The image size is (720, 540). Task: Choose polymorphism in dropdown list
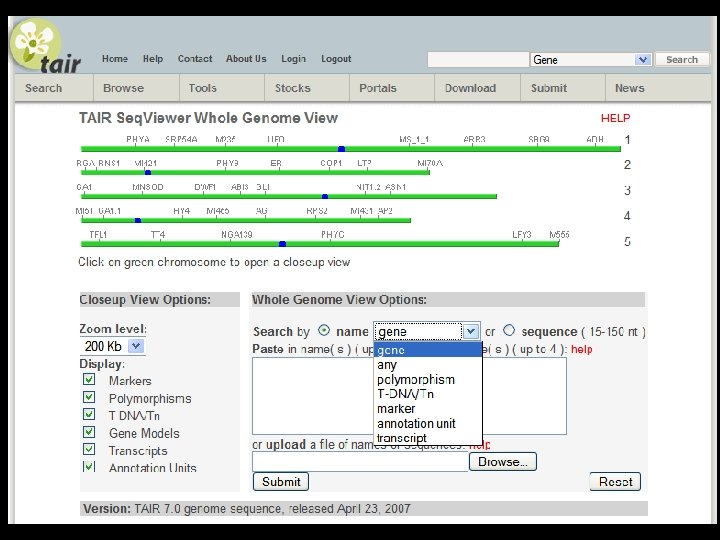428,380
